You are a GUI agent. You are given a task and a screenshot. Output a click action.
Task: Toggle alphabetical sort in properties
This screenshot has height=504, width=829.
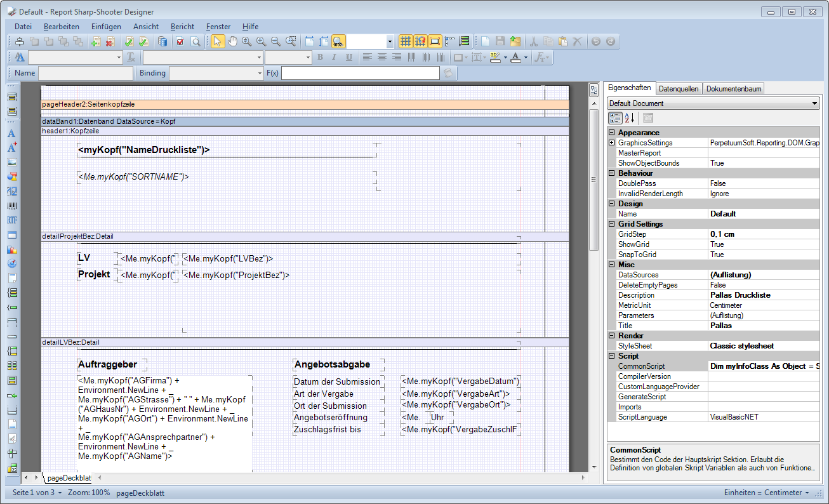tap(630, 118)
